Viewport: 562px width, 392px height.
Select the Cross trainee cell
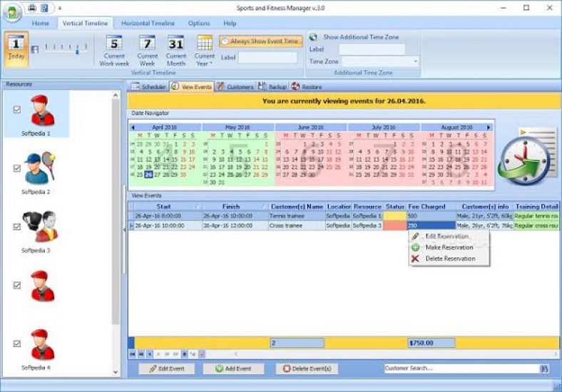point(297,225)
